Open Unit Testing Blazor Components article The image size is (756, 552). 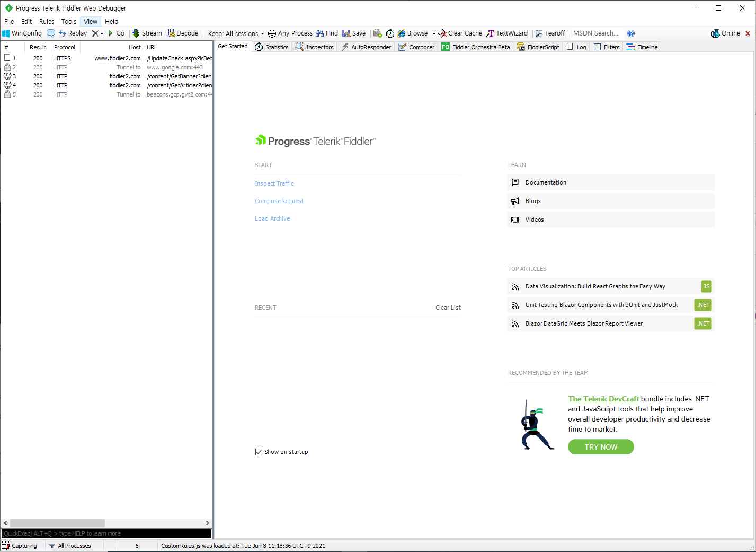point(610,305)
